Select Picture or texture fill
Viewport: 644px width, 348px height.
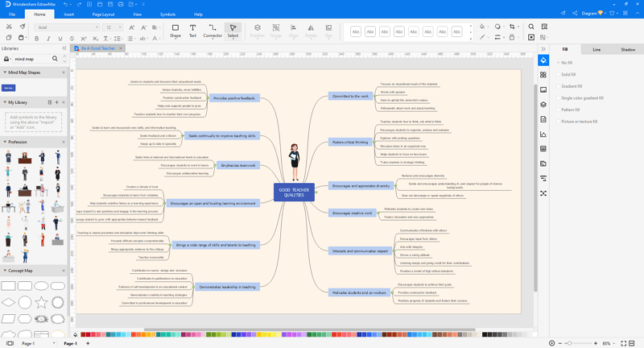pyautogui.click(x=579, y=122)
